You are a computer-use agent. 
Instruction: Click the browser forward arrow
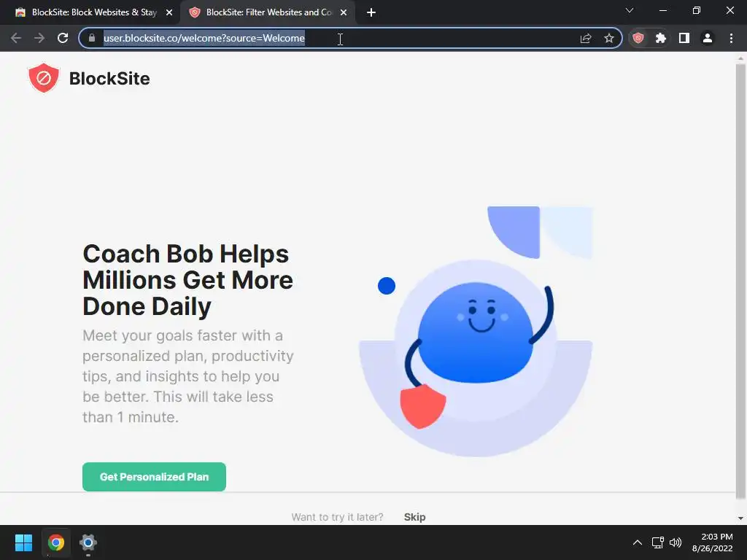point(39,38)
